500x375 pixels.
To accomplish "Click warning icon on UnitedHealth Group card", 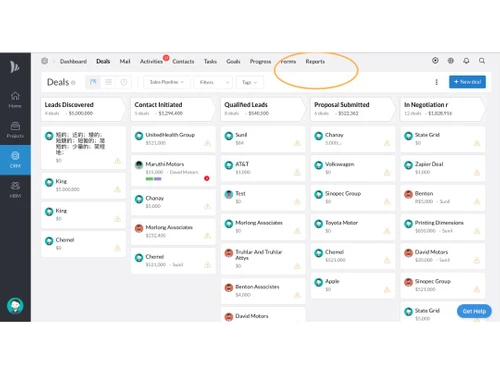I will (x=207, y=143).
